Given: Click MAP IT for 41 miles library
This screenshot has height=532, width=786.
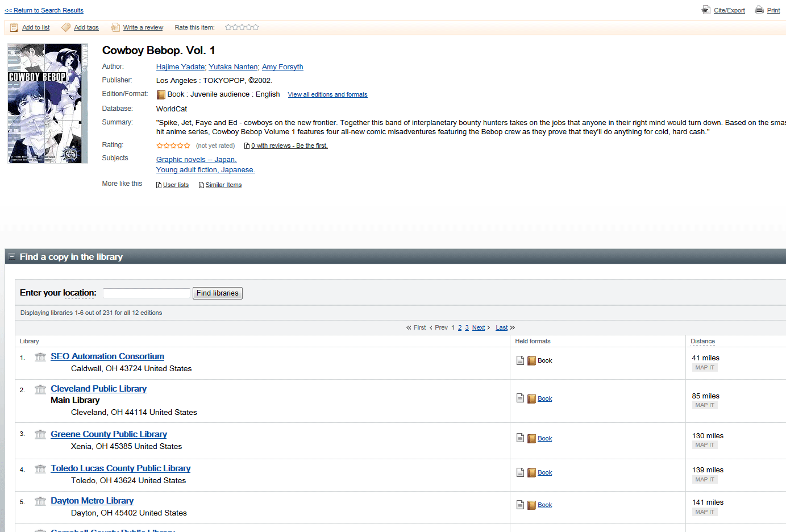Looking at the screenshot, I should pyautogui.click(x=705, y=368).
